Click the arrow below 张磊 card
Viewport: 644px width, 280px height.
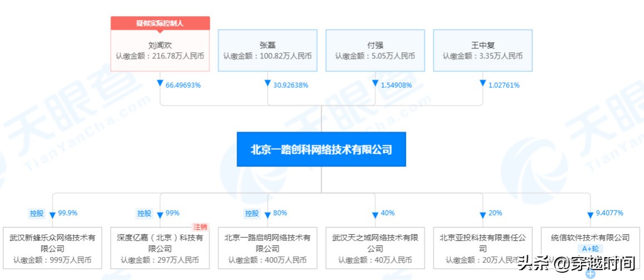point(267,83)
